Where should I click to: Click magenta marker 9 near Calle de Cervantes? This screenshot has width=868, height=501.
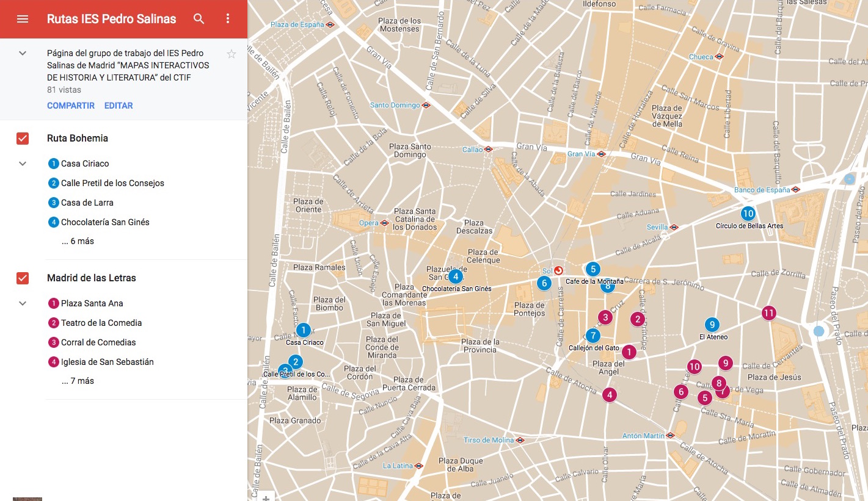click(x=725, y=363)
